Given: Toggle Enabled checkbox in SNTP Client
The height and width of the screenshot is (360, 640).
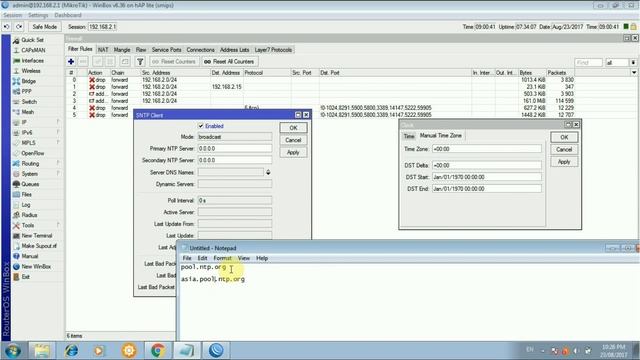Looking at the screenshot, I should (x=201, y=126).
